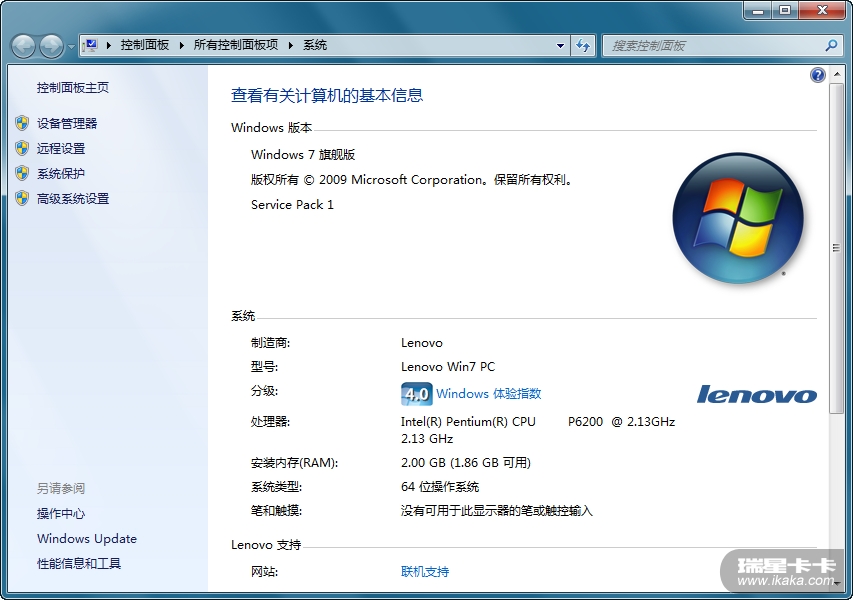Click the shield icon beside 高级系统设置
853x600 pixels.
click(x=22, y=199)
